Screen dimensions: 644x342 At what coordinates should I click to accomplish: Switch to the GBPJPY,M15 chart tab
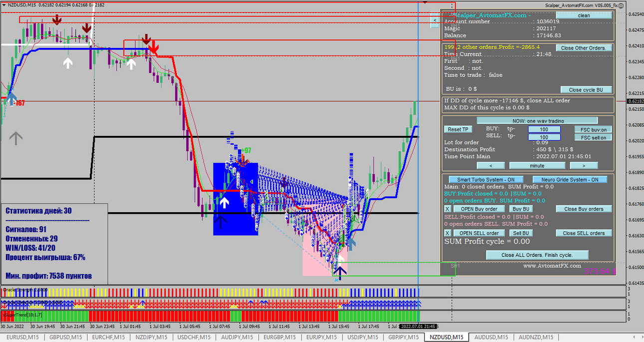point(403,338)
